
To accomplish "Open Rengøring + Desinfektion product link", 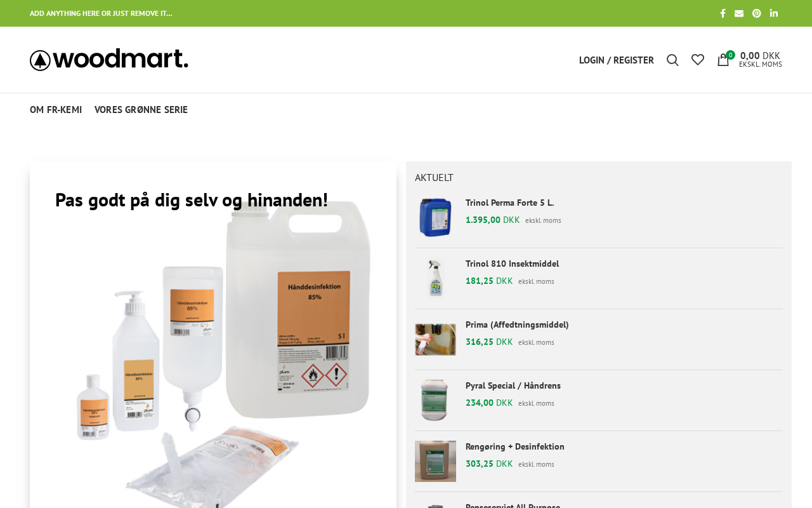I will pos(515,446).
